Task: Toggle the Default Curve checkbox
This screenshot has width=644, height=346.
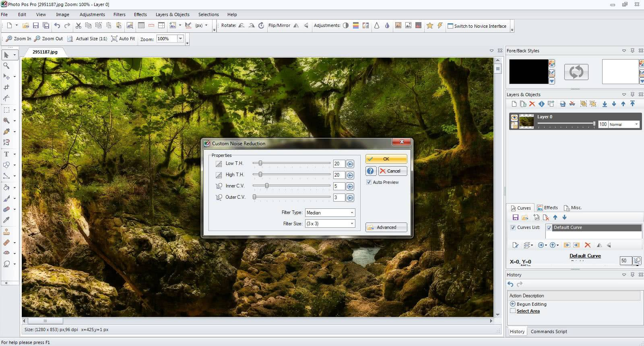Action: (x=549, y=228)
